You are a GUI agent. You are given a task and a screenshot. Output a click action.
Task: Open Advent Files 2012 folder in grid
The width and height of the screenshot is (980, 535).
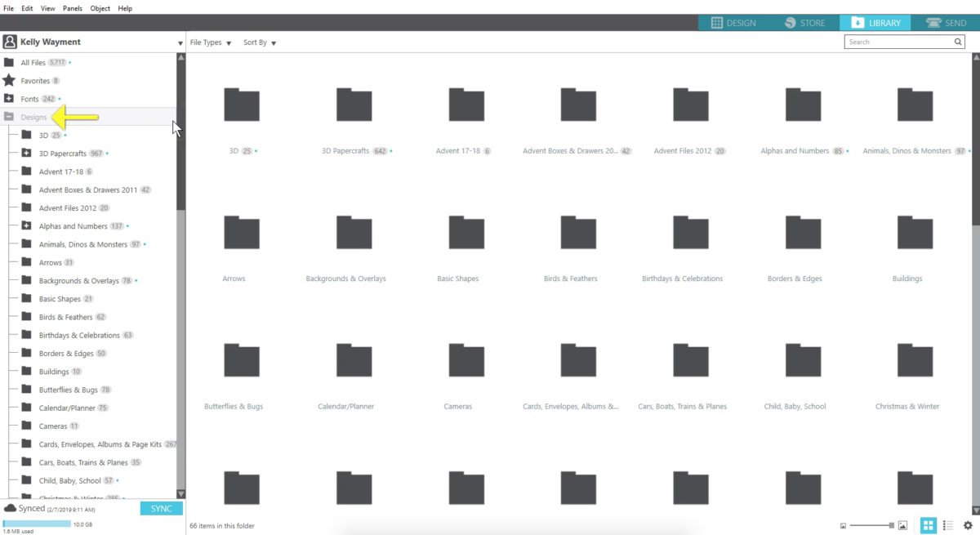(691, 103)
